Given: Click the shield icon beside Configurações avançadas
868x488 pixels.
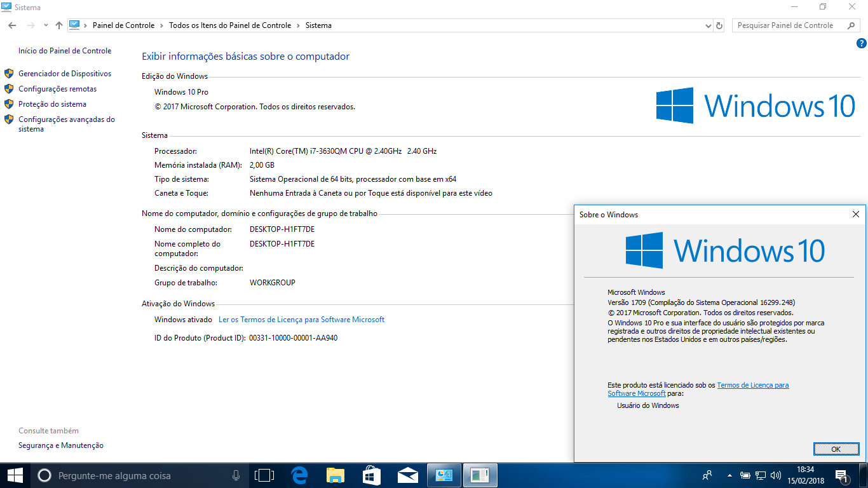Looking at the screenshot, I should pos(9,119).
